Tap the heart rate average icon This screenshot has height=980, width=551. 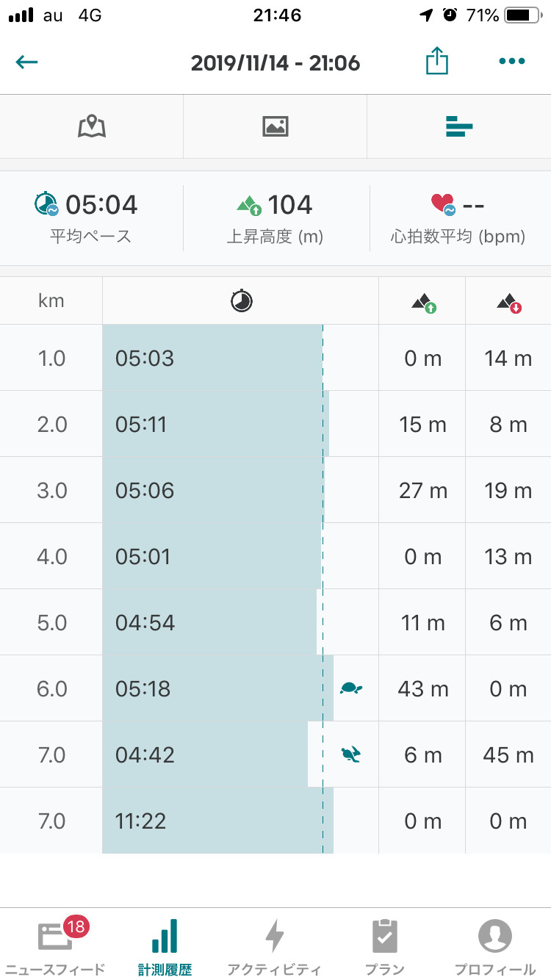[x=443, y=204]
